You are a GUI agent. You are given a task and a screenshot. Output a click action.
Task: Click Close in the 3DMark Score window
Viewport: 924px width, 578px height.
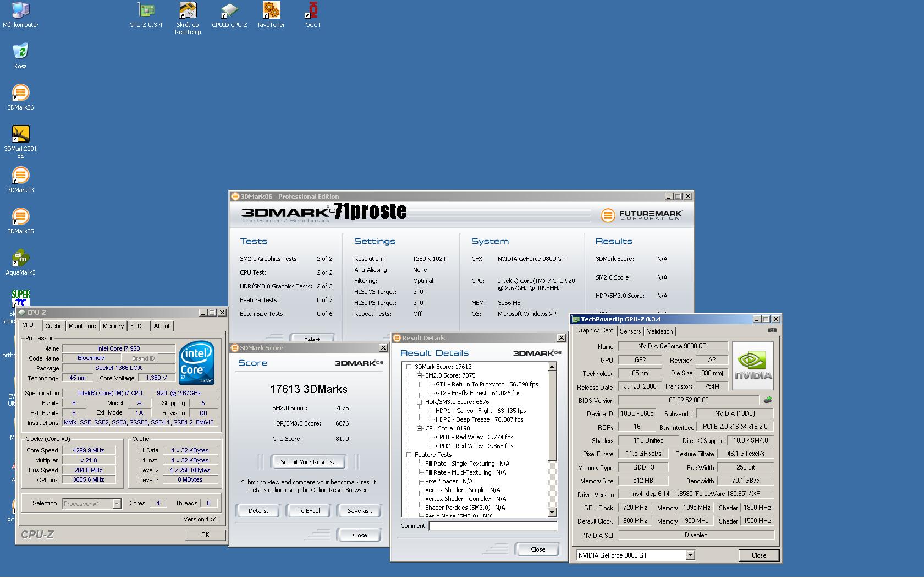(x=360, y=535)
